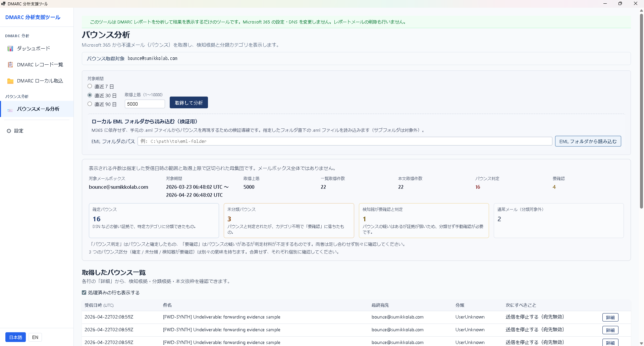Click the 未分類バウンス card showing 3
Viewport: 644px width, 346px height.
pos(289,221)
